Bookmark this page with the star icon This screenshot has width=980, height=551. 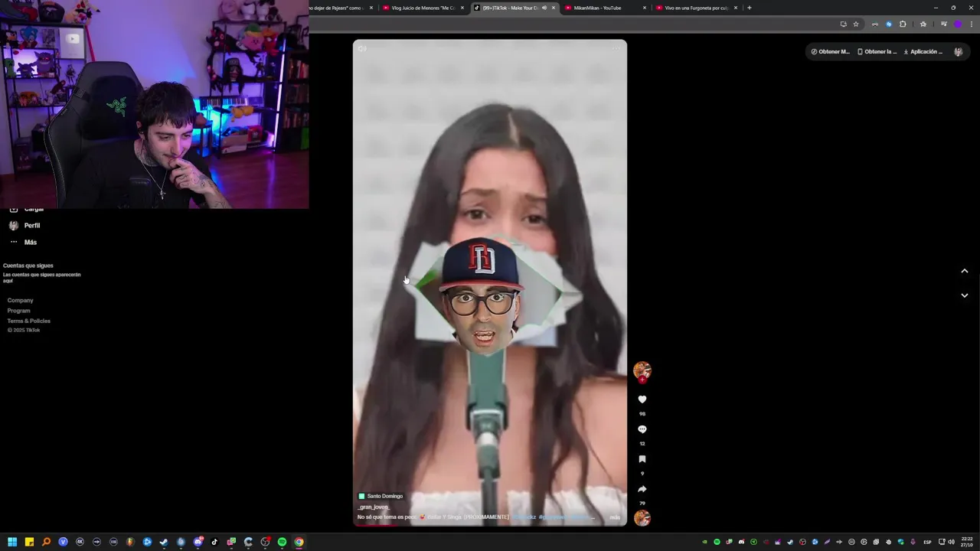(x=856, y=24)
